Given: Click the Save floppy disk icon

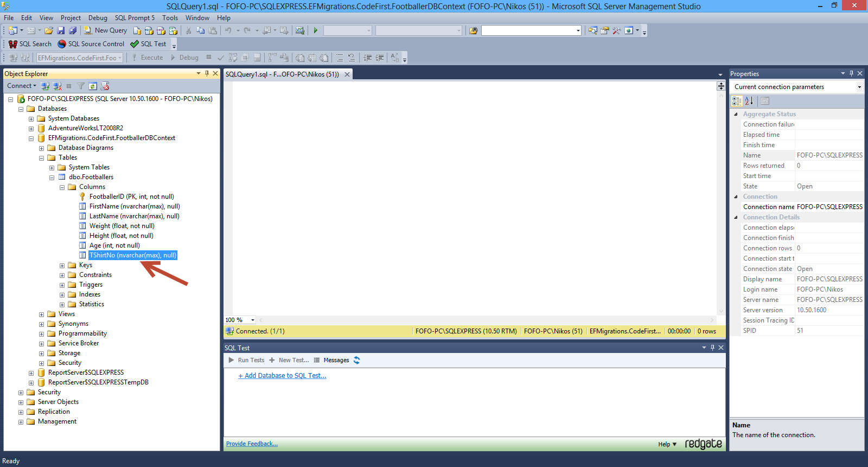Looking at the screenshot, I should pyautogui.click(x=61, y=30).
